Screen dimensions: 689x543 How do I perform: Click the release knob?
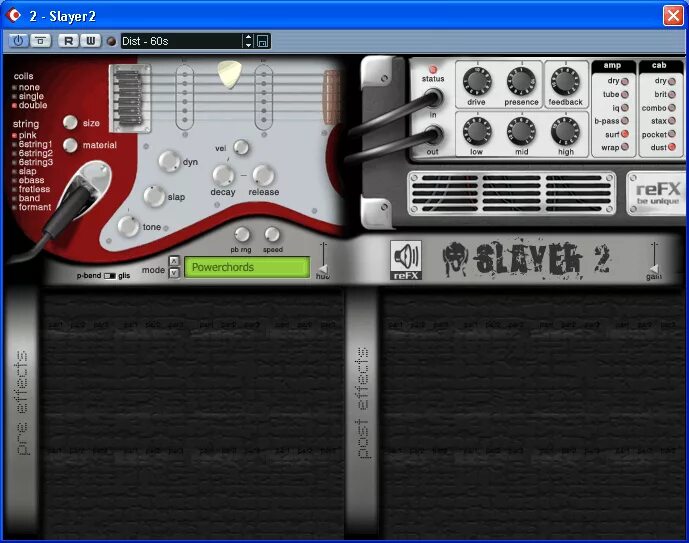coord(264,176)
